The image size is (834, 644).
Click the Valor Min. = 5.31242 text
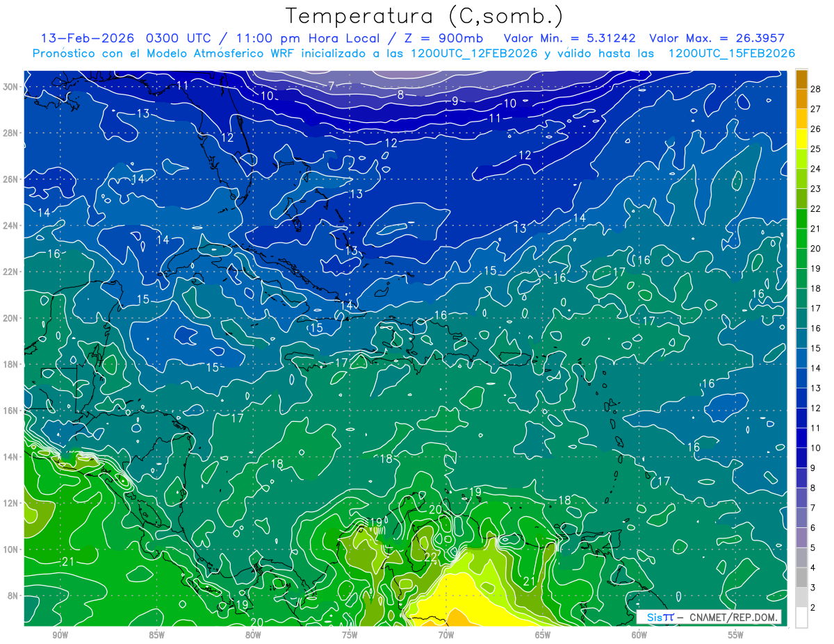coord(569,38)
